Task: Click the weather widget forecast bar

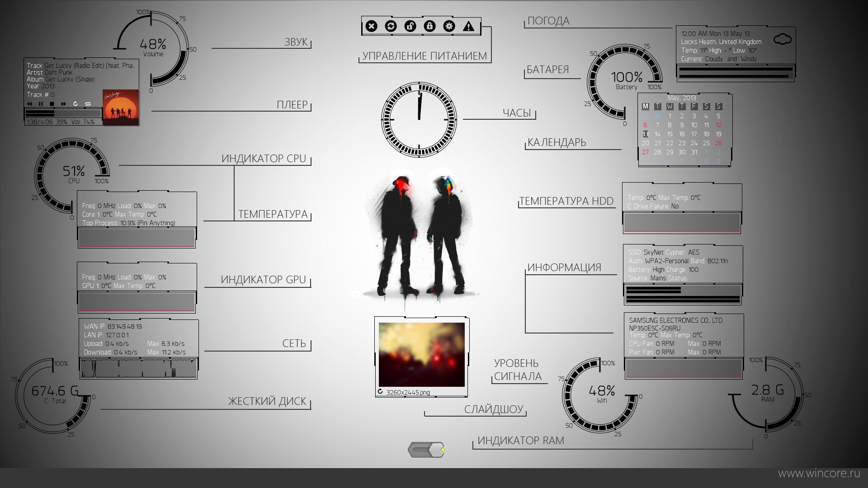Action: point(736,73)
